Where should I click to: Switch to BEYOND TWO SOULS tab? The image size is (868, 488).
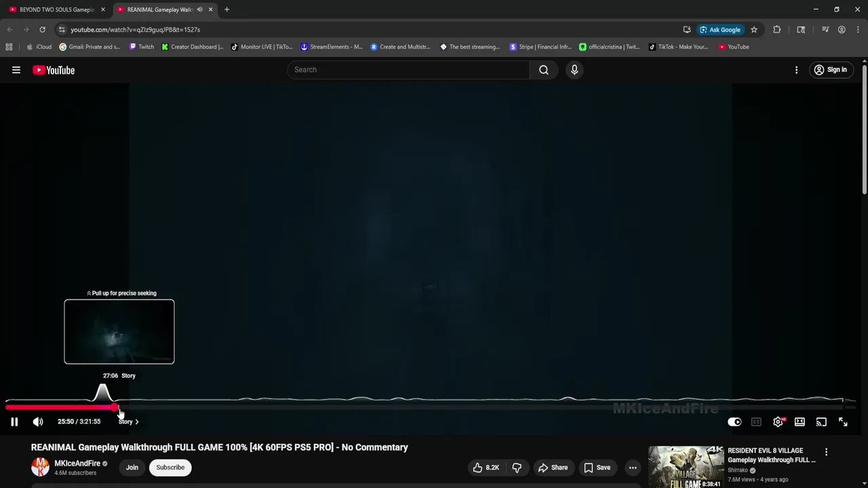pyautogui.click(x=57, y=9)
